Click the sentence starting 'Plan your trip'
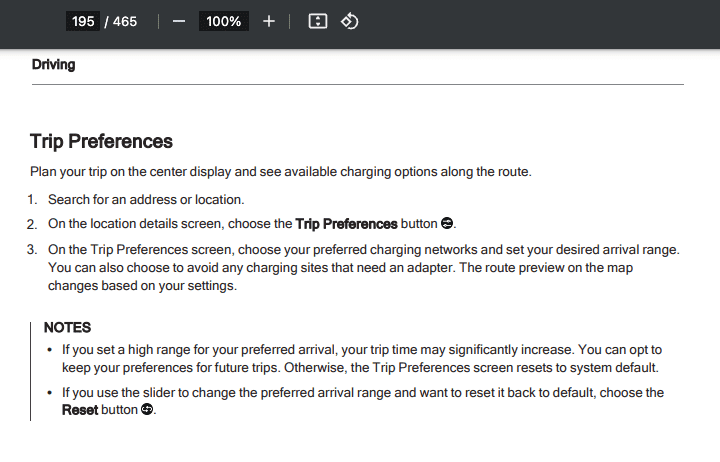 tap(281, 172)
